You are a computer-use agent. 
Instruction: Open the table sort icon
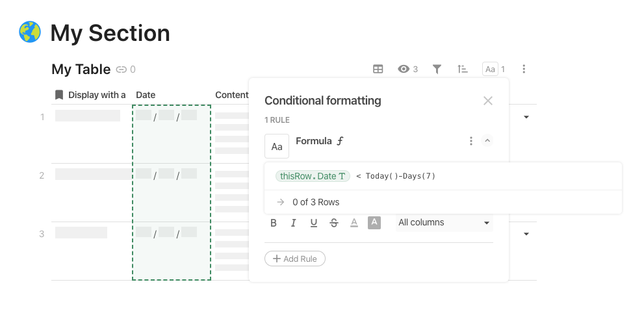click(x=463, y=69)
